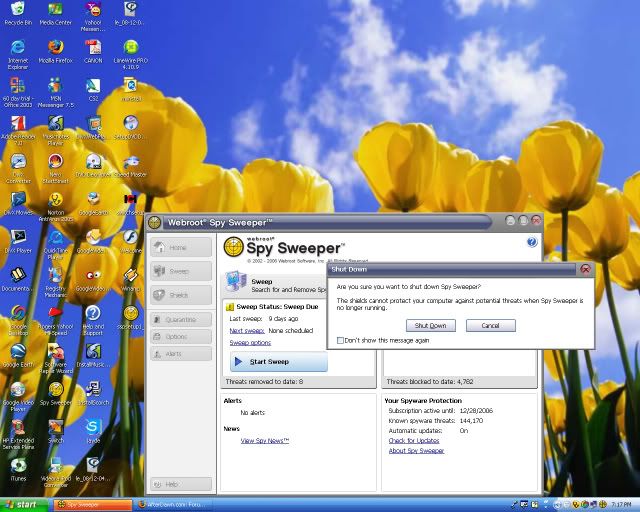Viewport: 640px width, 512px height.
Task: Open the About Spy Sweeper link
Action: point(416,451)
